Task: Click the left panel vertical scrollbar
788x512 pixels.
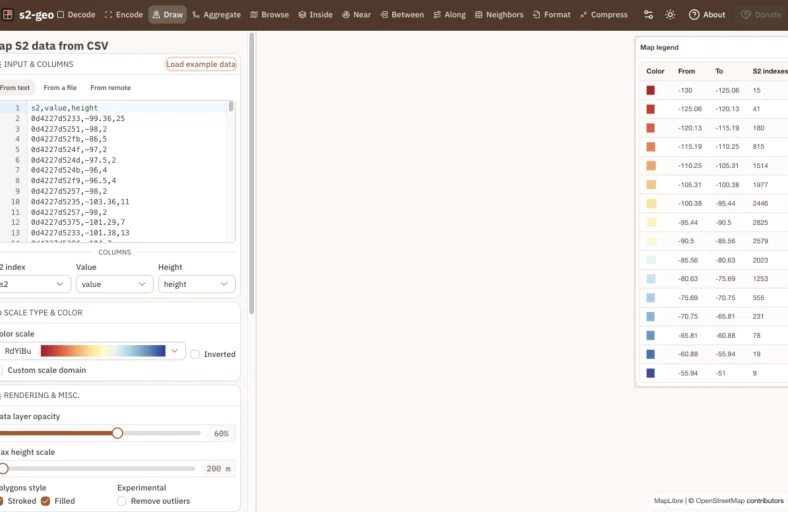Action: point(251,173)
